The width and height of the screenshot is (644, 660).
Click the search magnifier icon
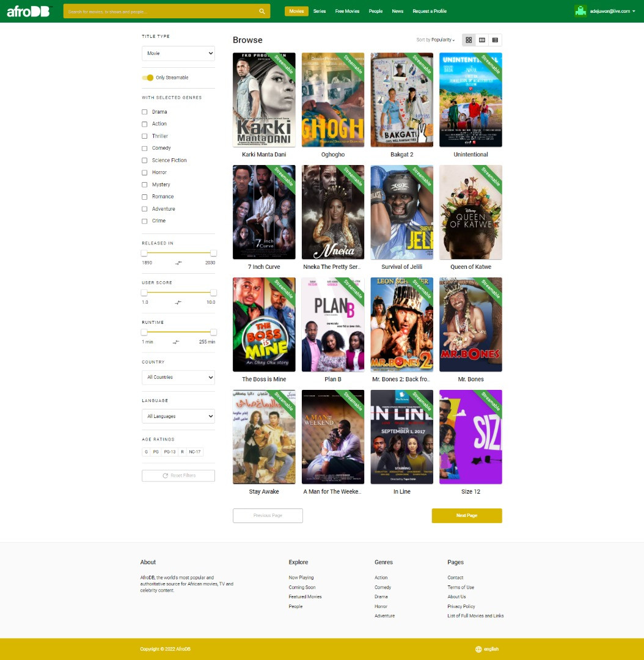[x=262, y=11]
